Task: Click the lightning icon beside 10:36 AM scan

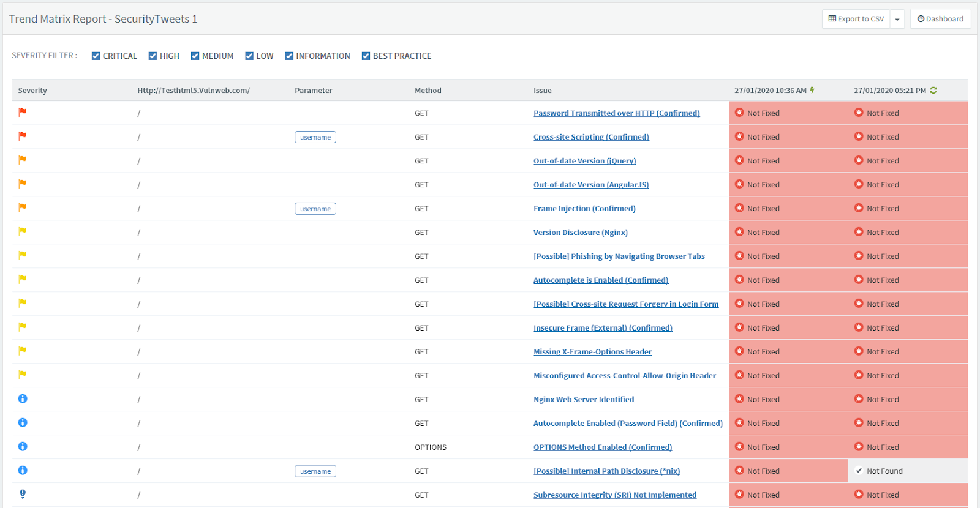Action: point(812,90)
